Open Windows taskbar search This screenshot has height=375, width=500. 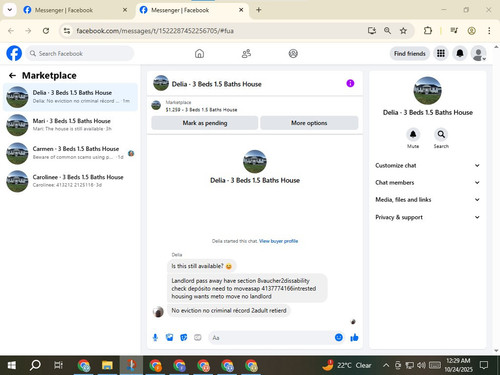[35, 365]
